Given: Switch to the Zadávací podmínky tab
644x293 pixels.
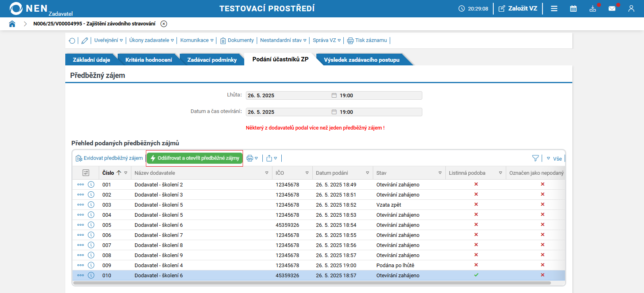Looking at the screenshot, I should 212,60.
